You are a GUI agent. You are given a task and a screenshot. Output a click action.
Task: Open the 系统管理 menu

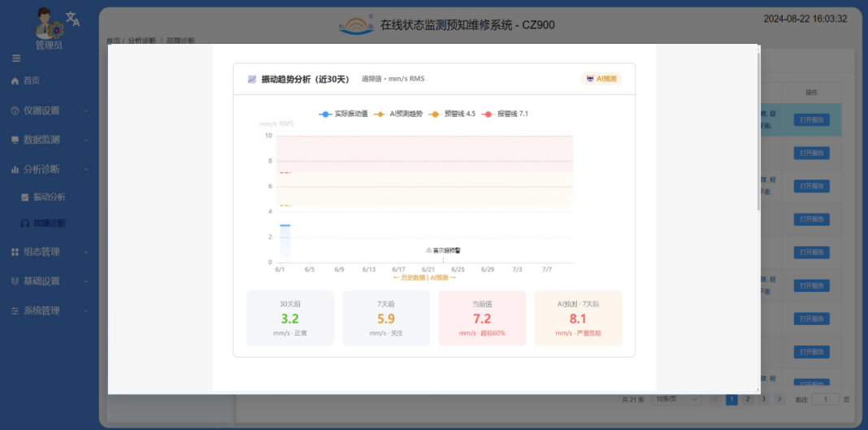point(50,311)
